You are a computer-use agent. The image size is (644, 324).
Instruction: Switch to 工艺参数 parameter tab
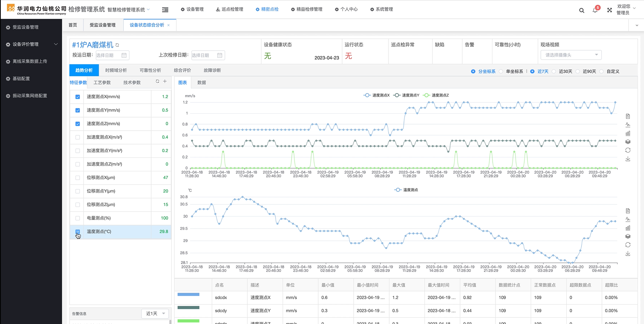[x=102, y=83]
